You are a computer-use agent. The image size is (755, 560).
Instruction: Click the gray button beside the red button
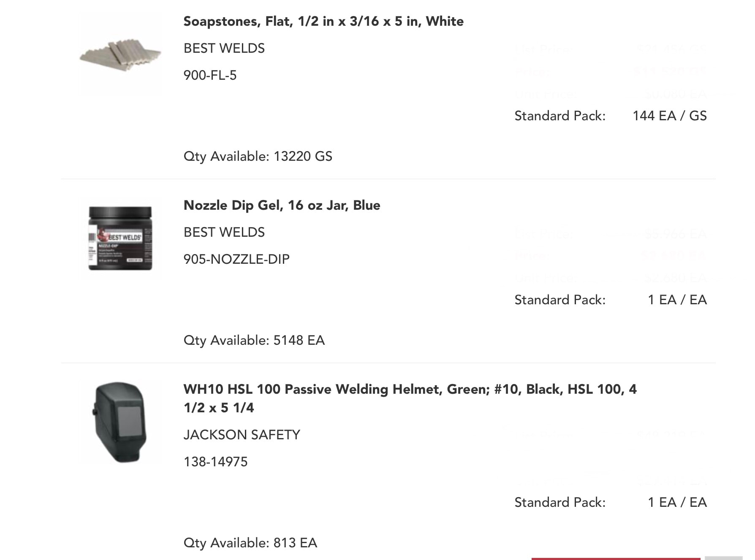tap(723, 558)
